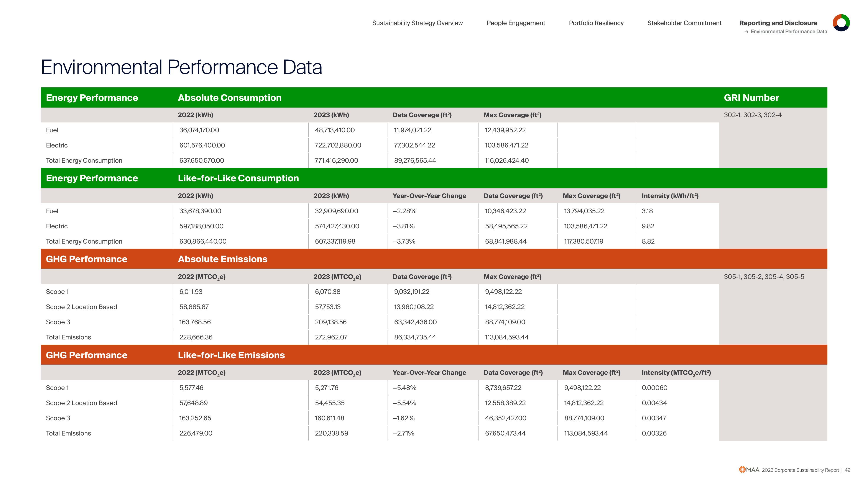Select cell value 46,352,427.00
The width and height of the screenshot is (868, 488).
pos(505,418)
